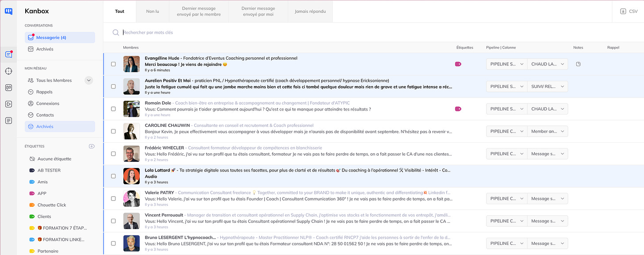
Task: Open messaging icon in left rail
Action: pyautogui.click(x=8, y=54)
